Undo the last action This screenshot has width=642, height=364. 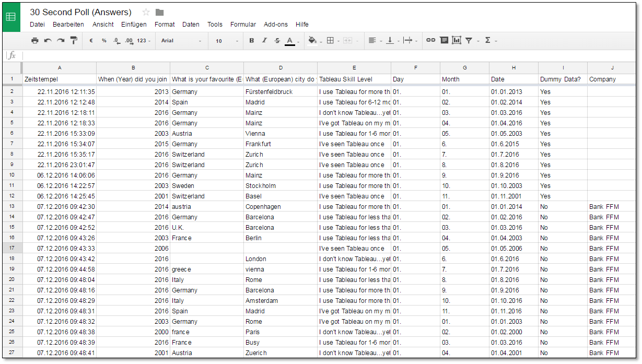pos(48,40)
